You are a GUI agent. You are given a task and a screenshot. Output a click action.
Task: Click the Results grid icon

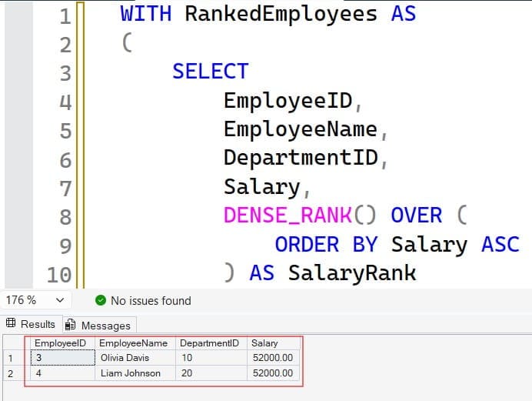point(11,323)
